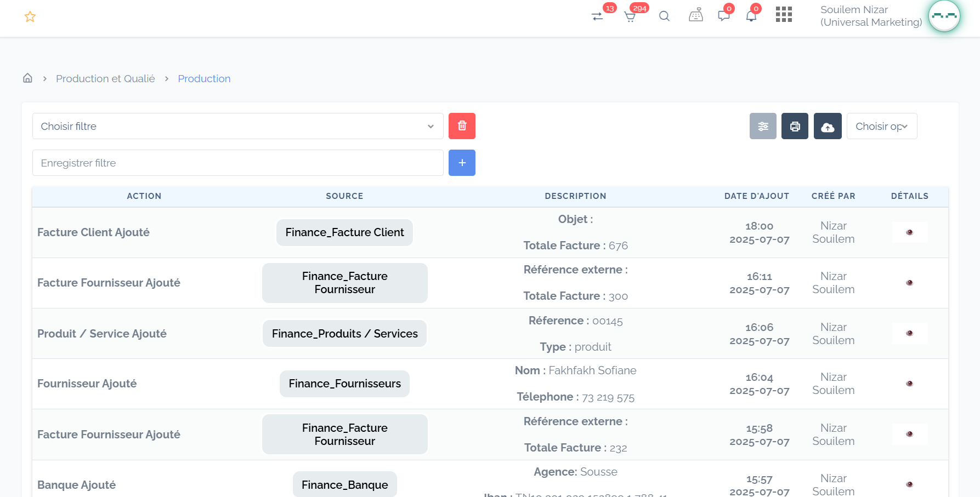980x497 pixels.
Task: Expand the Choisir filtre dropdown
Action: (237, 127)
